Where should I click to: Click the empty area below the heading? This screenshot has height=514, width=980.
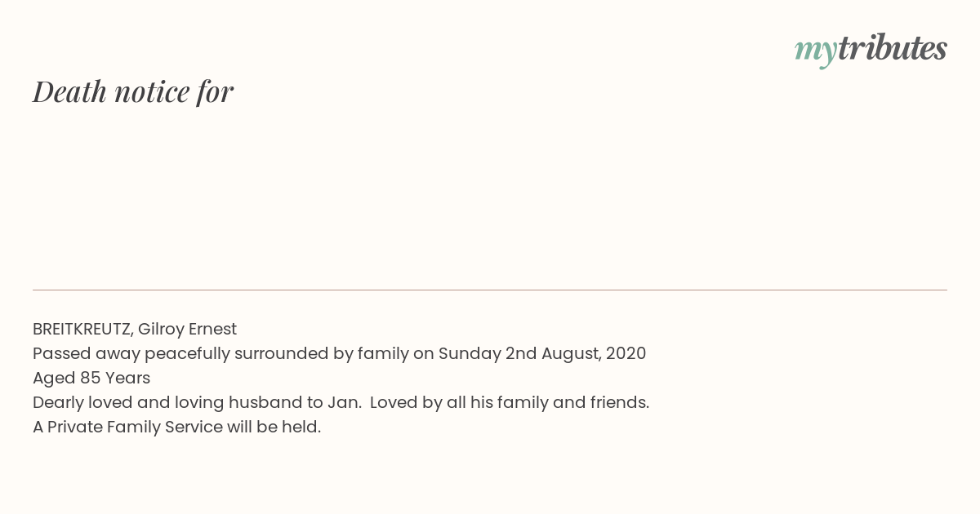[490, 196]
